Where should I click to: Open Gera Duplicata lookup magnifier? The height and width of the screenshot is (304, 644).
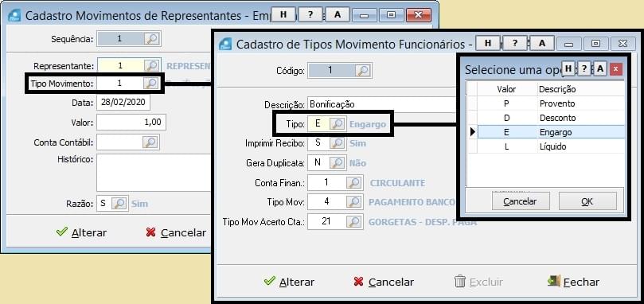(338, 162)
